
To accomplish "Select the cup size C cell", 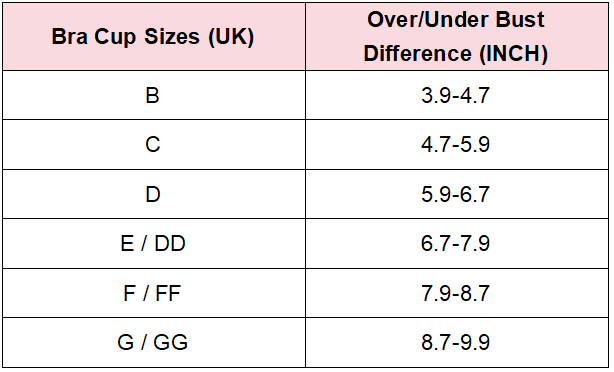I will pos(154,144).
